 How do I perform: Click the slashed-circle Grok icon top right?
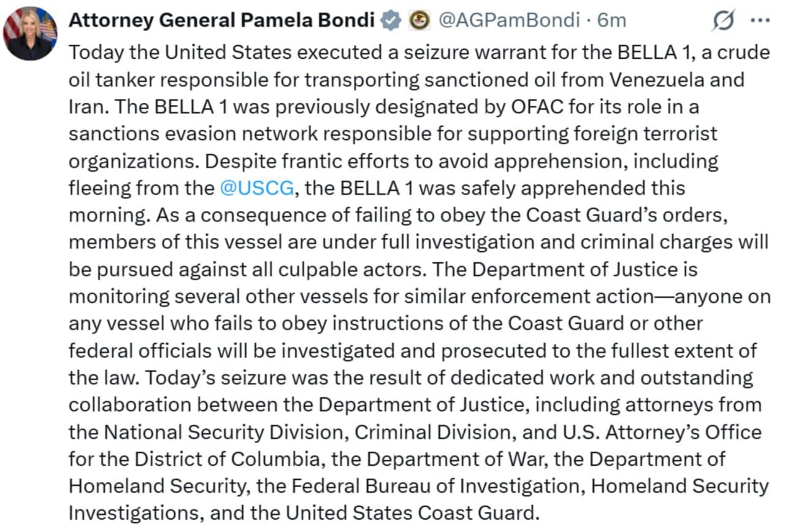pyautogui.click(x=724, y=20)
